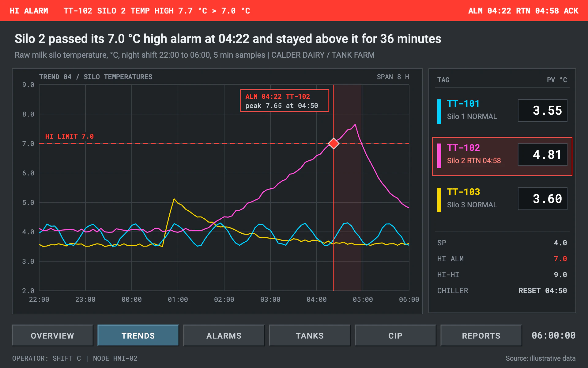The image size is (588, 368).
Task: Open the TANKS tab
Action: [x=310, y=335]
